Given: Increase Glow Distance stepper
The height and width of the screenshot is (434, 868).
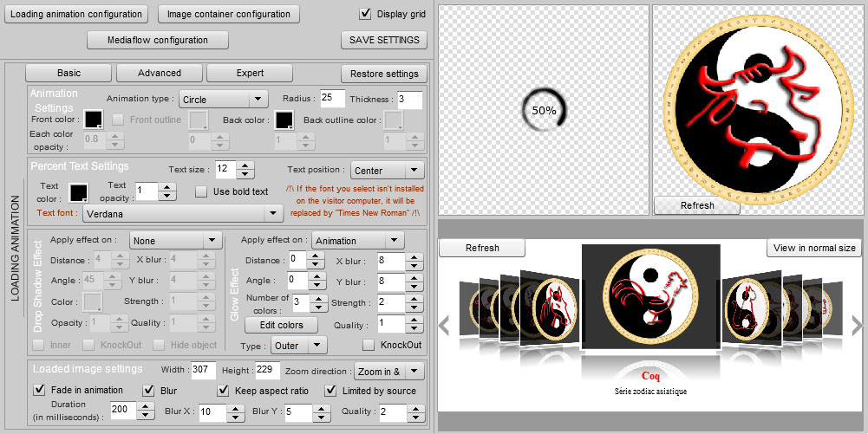Looking at the screenshot, I should pyautogui.click(x=316, y=256).
